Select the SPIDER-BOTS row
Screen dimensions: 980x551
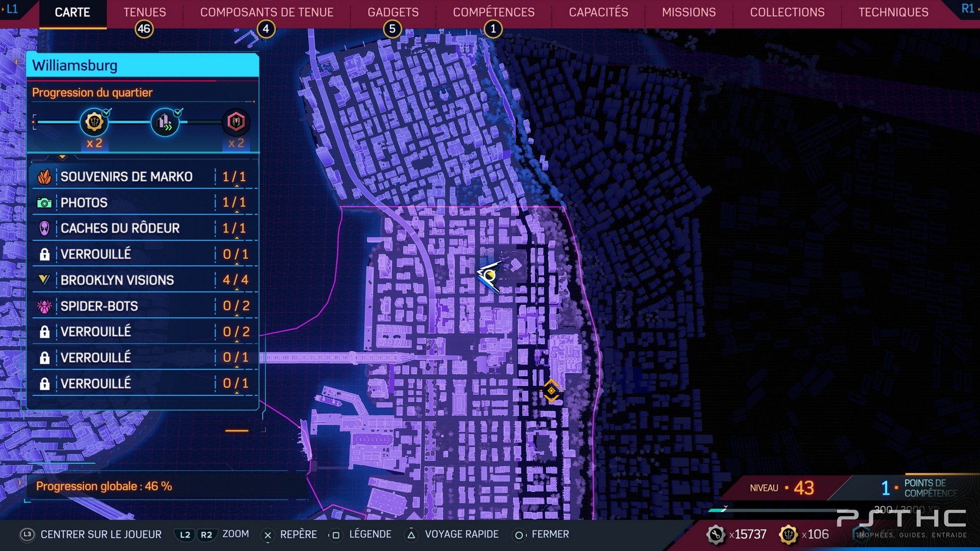[x=145, y=306]
